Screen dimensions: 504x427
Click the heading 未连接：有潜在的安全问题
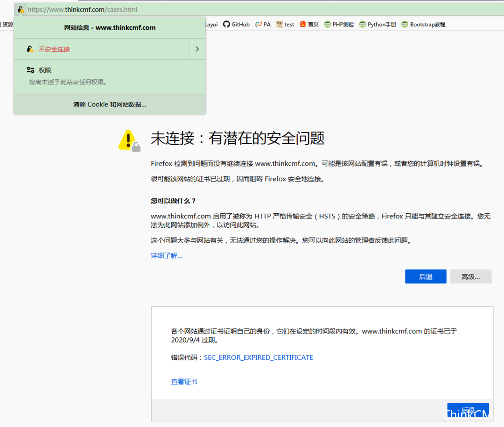(x=238, y=138)
